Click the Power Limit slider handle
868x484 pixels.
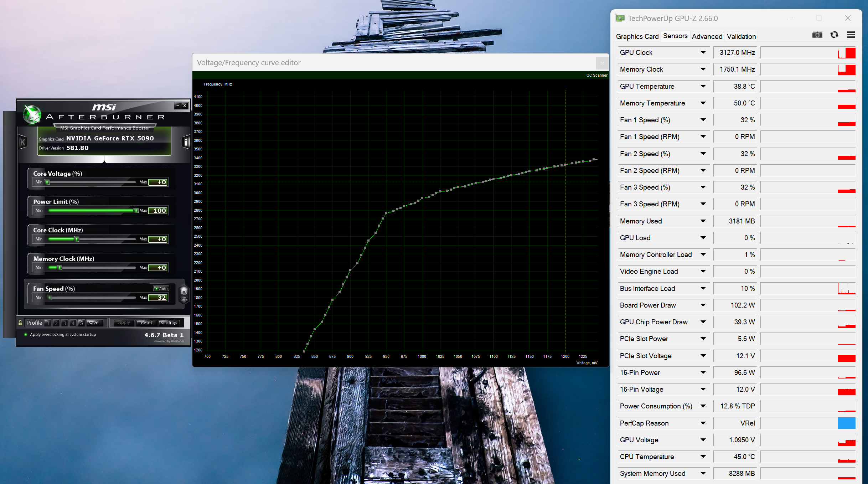(136, 210)
